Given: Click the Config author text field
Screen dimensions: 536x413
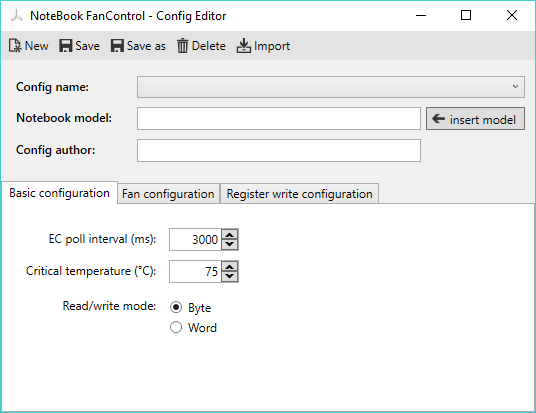Looking at the screenshot, I should [x=279, y=150].
